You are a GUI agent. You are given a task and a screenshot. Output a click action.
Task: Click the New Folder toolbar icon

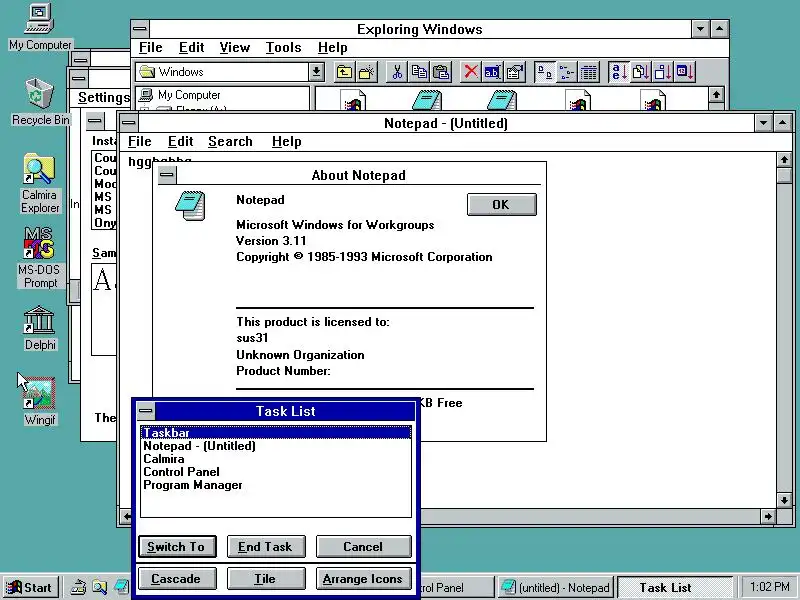(366, 72)
